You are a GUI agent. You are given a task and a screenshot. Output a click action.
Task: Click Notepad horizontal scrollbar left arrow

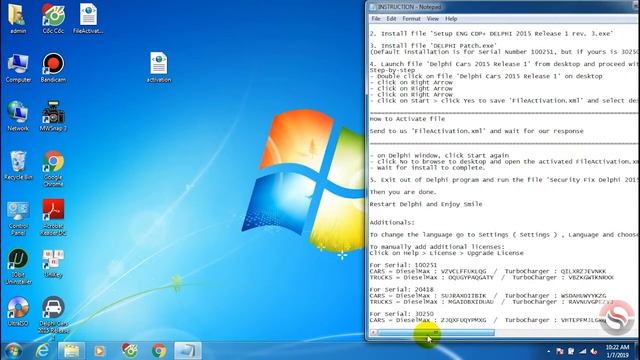[373, 333]
